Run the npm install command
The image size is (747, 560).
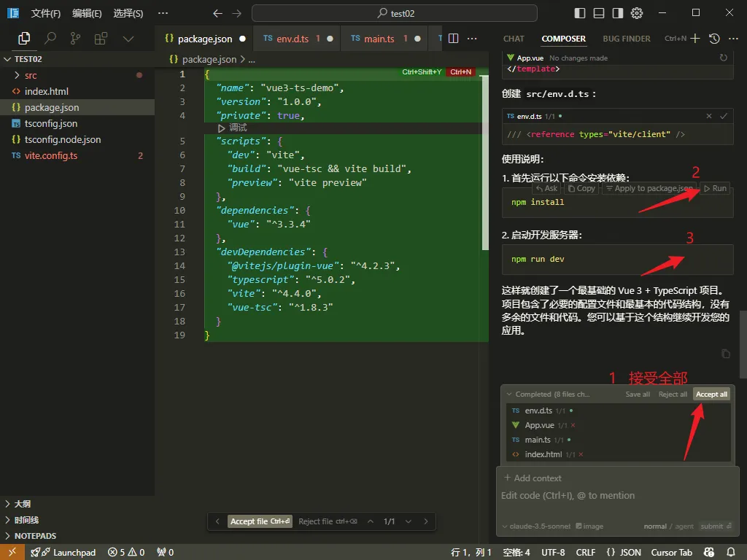(714, 188)
